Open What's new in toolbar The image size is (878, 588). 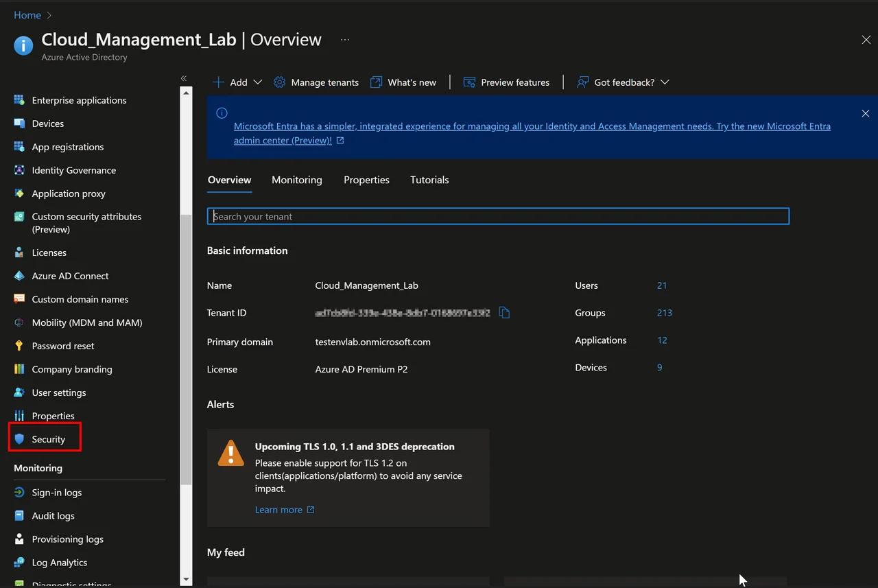click(x=403, y=82)
